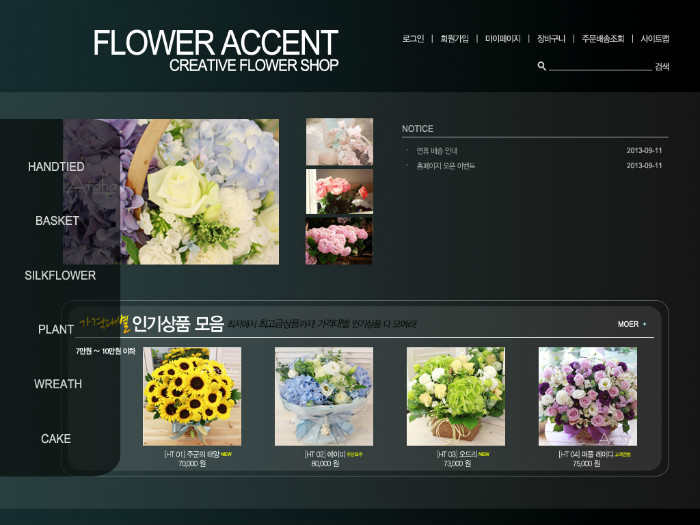Viewport: 700px width, 525px height.
Task: Click the [HT 03] 오드리 product name
Action: click(457, 454)
